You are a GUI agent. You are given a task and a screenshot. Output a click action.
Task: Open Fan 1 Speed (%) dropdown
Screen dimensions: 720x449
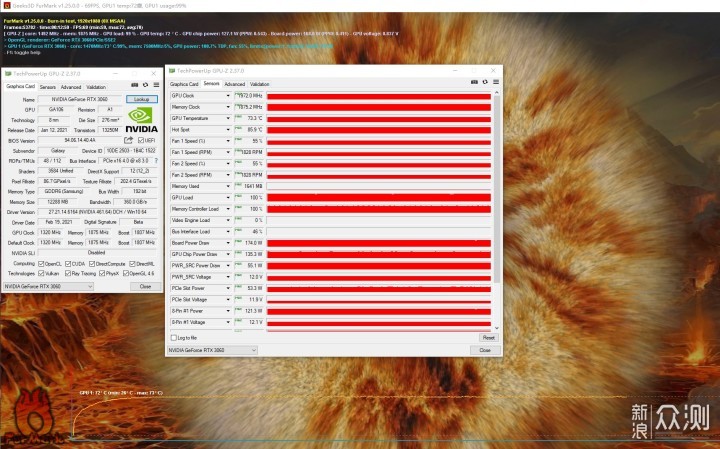pos(228,141)
